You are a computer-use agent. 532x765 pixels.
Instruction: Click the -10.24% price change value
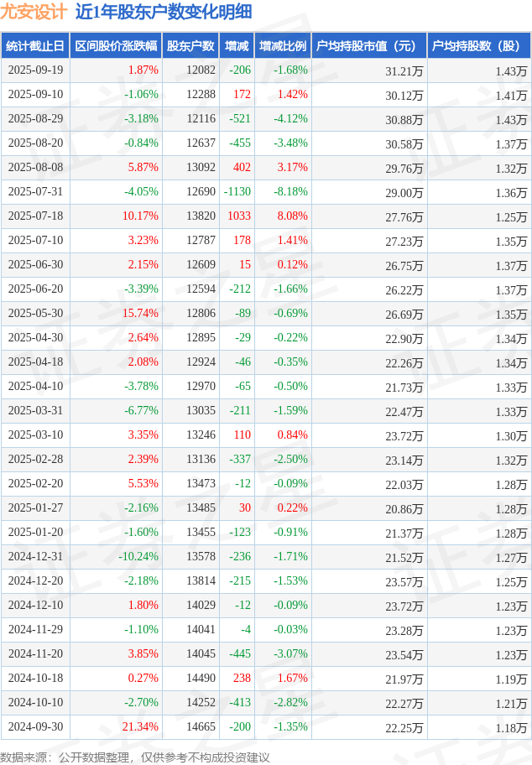tap(138, 557)
